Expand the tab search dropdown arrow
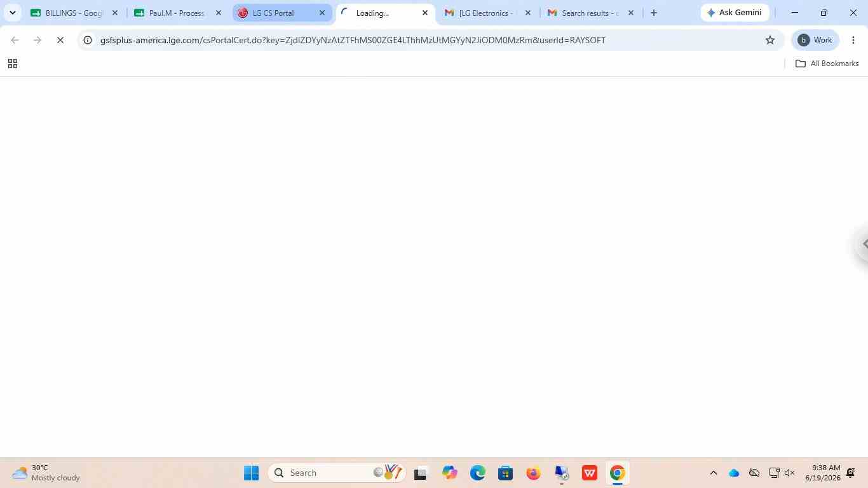The height and width of the screenshot is (488, 868). point(12,13)
